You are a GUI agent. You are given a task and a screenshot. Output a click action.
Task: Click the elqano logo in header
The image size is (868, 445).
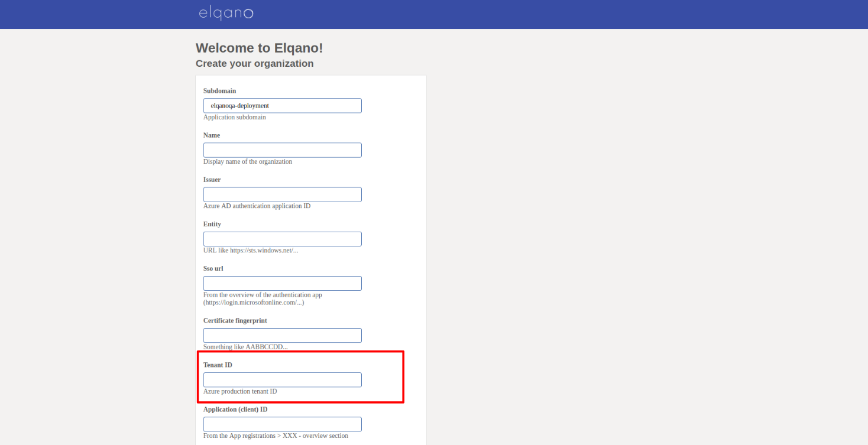226,14
